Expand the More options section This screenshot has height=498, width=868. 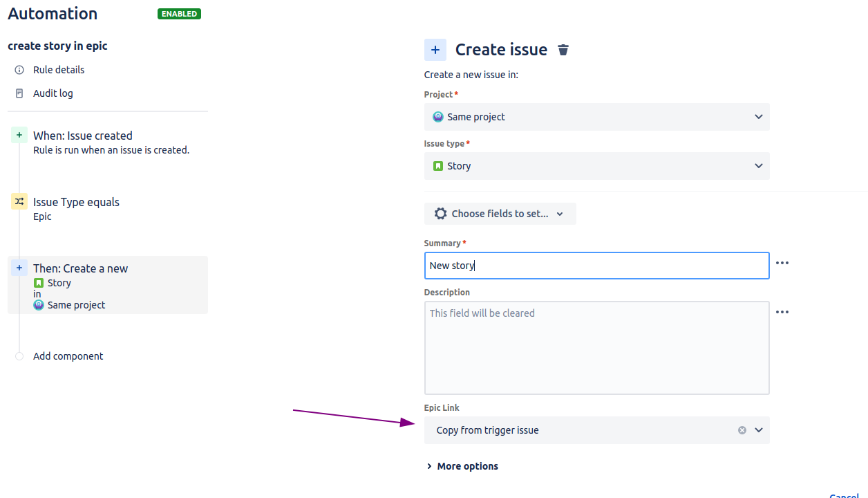[462, 465]
